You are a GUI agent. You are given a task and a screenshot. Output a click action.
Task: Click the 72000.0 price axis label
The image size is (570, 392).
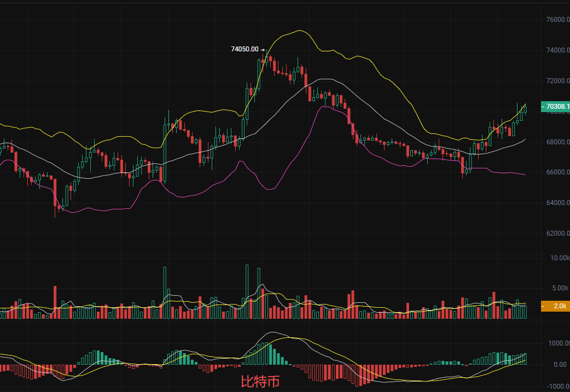click(554, 81)
